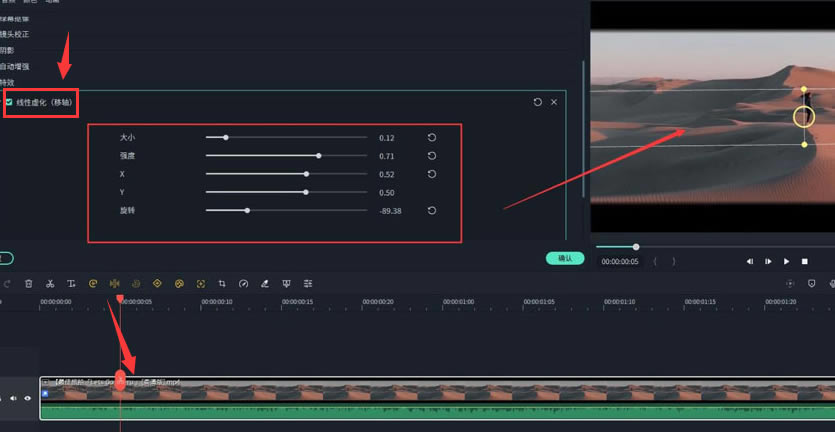
Task: Select the scissors split tool
Action: click(x=50, y=284)
